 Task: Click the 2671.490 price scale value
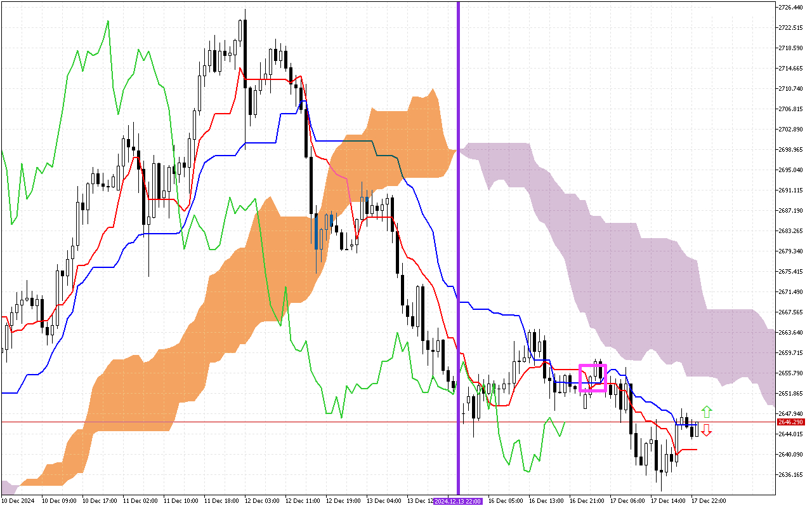coord(790,292)
